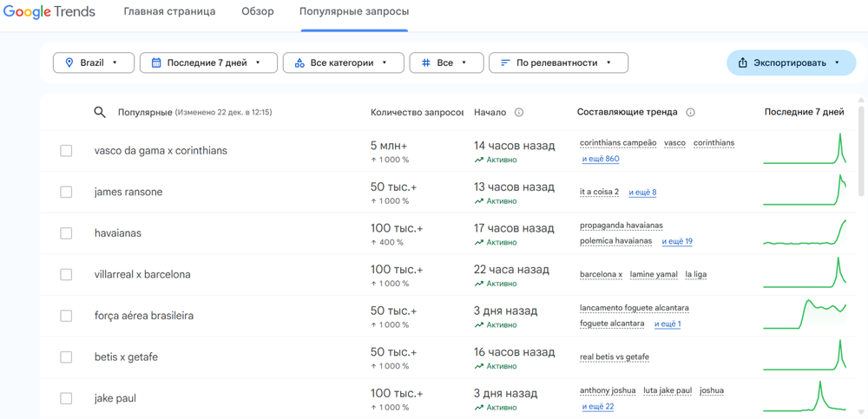Click the 'betis x getafe' trend title

coord(126,357)
